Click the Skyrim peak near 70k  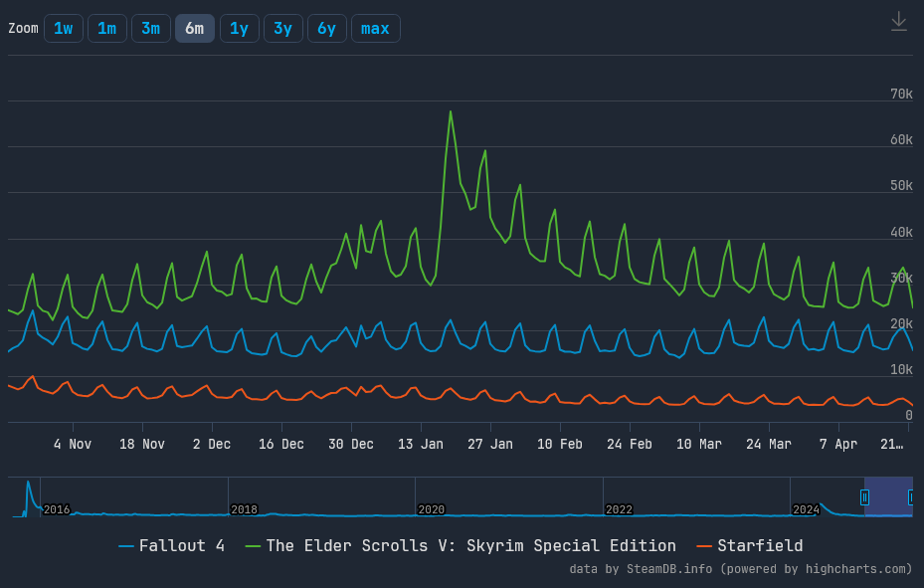[x=451, y=111]
